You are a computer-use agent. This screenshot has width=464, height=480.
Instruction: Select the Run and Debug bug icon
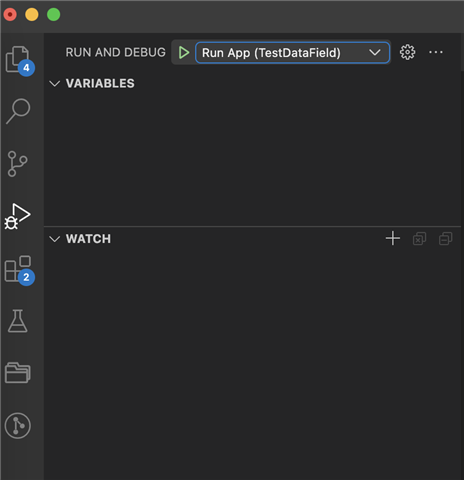[17, 216]
